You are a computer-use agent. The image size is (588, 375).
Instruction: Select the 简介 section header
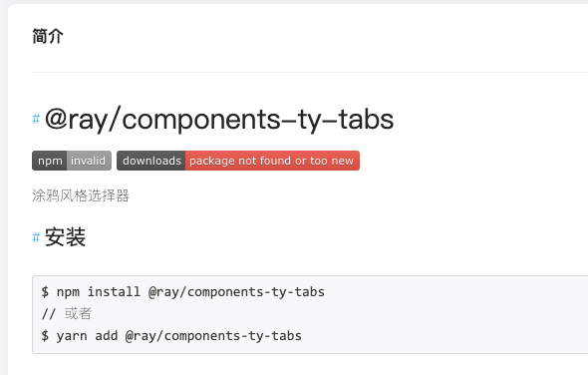[48, 37]
